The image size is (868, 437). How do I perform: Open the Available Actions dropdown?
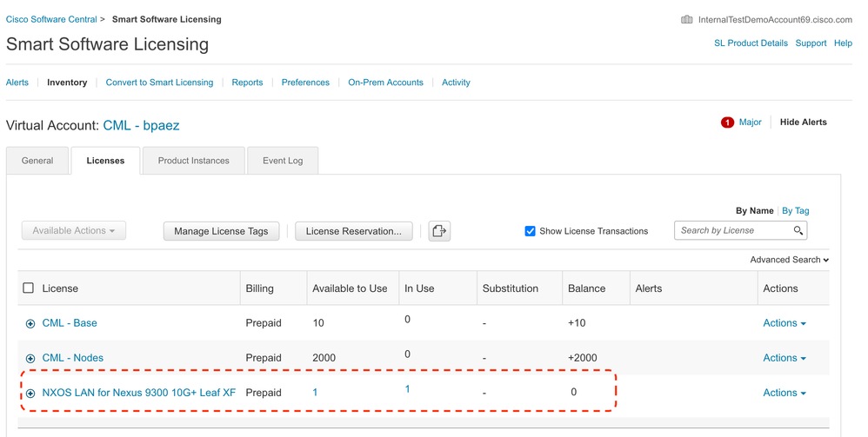pyautogui.click(x=74, y=231)
